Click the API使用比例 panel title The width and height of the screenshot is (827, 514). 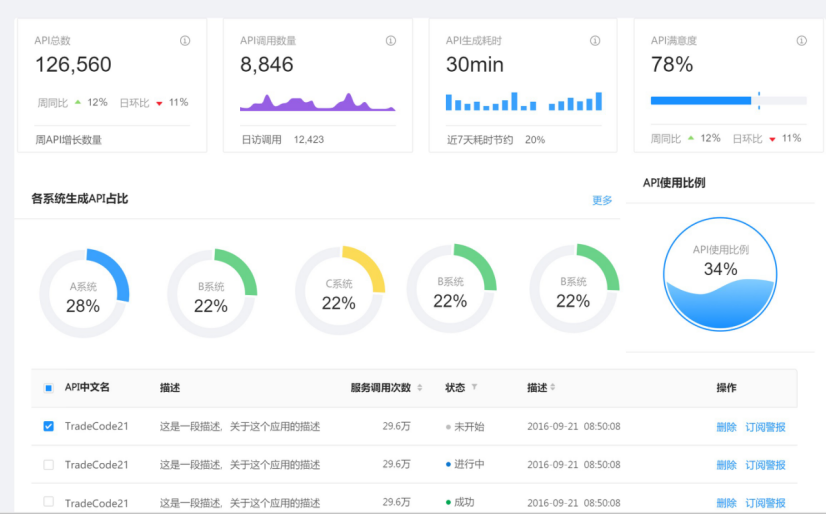pyautogui.click(x=674, y=183)
